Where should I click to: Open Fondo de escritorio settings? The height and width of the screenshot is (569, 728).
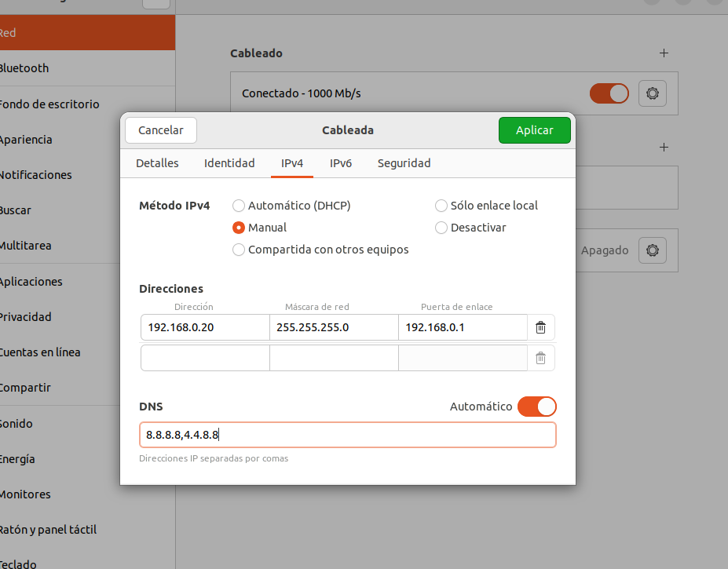(87, 104)
